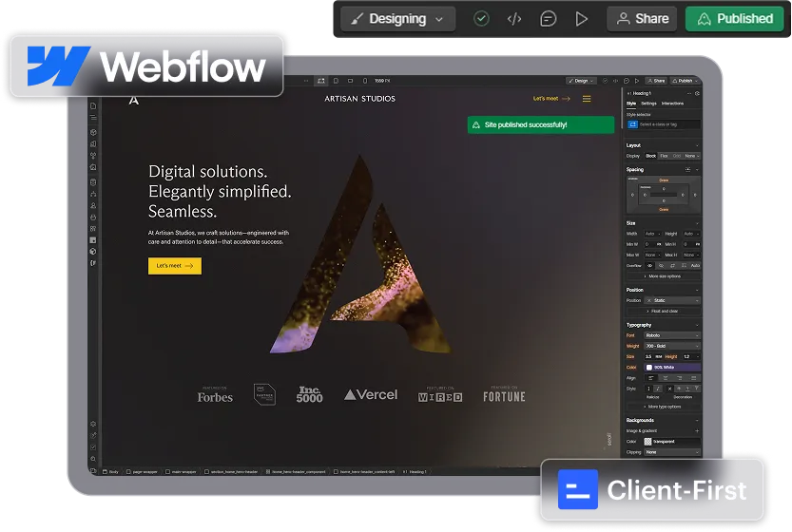The width and height of the screenshot is (792, 532).
Task: Click the blue style selector icon
Action: click(x=632, y=124)
